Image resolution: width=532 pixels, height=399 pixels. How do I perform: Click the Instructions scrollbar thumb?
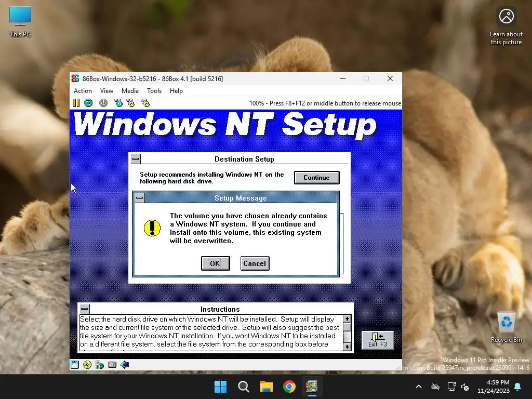(347, 327)
